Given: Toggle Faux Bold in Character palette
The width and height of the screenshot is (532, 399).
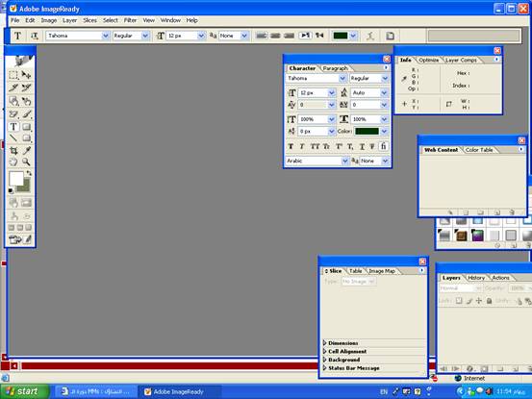Looking at the screenshot, I should pyautogui.click(x=291, y=146).
